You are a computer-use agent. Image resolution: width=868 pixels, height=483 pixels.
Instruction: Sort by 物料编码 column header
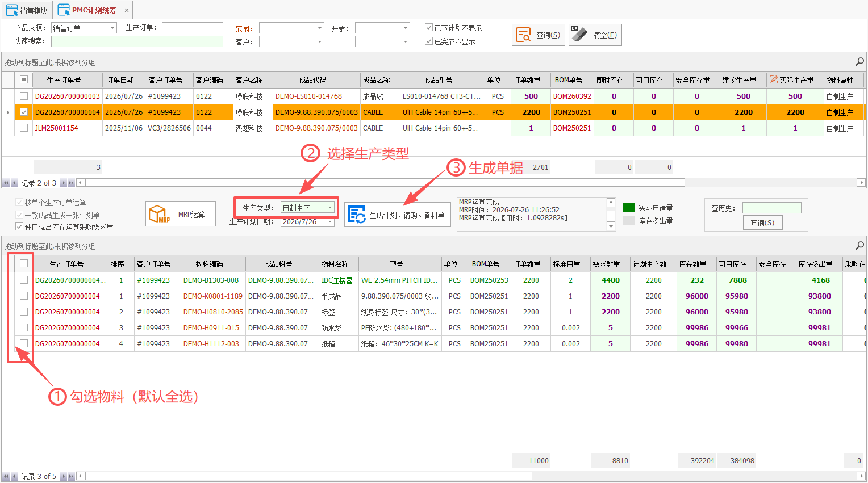click(x=213, y=263)
